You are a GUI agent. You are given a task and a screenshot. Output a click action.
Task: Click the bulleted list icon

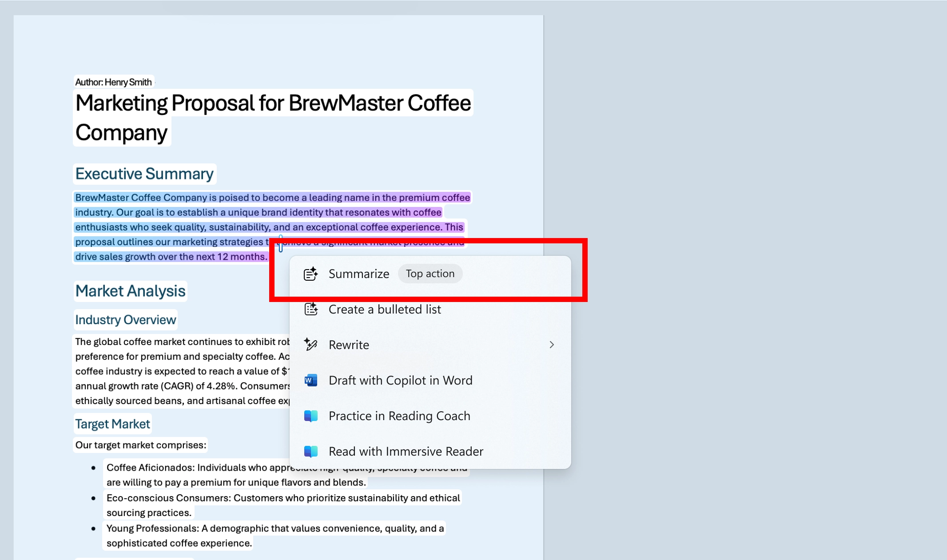(x=310, y=309)
